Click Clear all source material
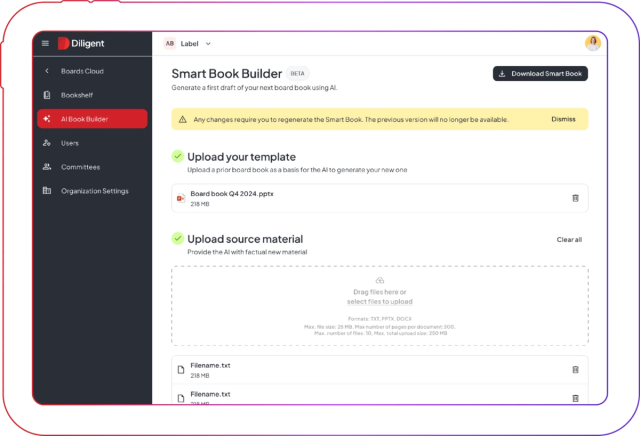 pyautogui.click(x=569, y=240)
